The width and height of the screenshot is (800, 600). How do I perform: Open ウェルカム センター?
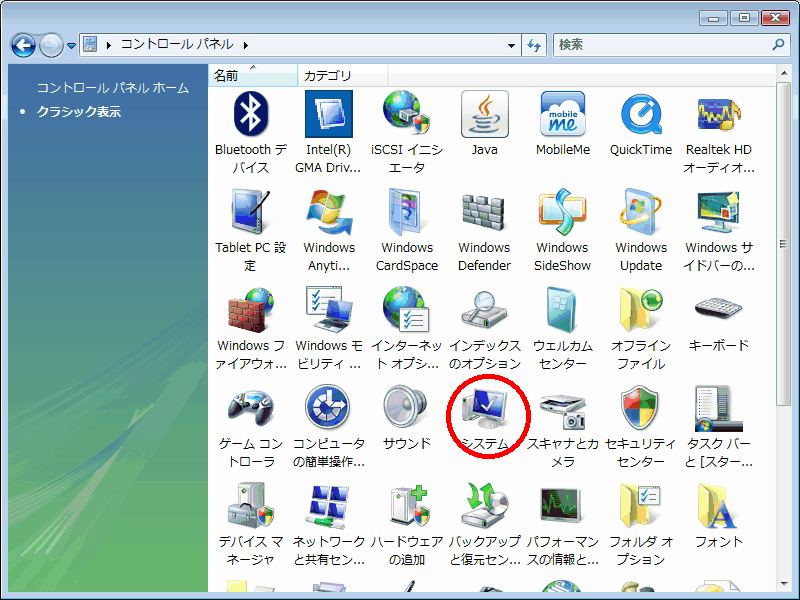click(x=563, y=329)
